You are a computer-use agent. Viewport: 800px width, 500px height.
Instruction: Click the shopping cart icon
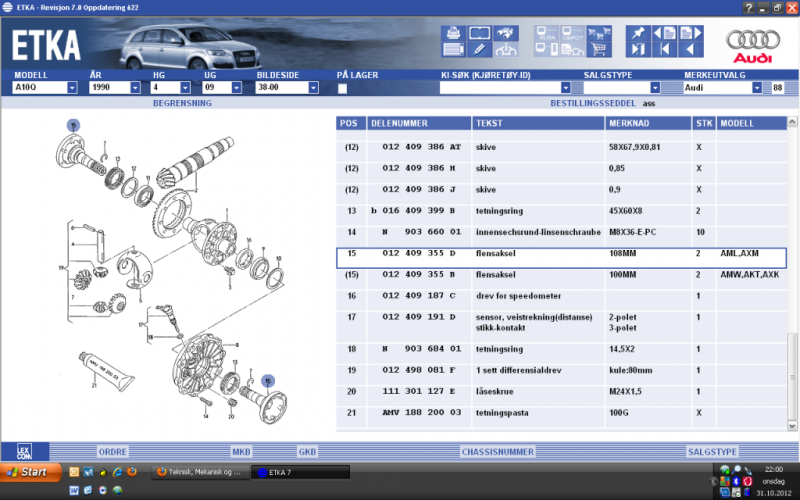coord(599,51)
